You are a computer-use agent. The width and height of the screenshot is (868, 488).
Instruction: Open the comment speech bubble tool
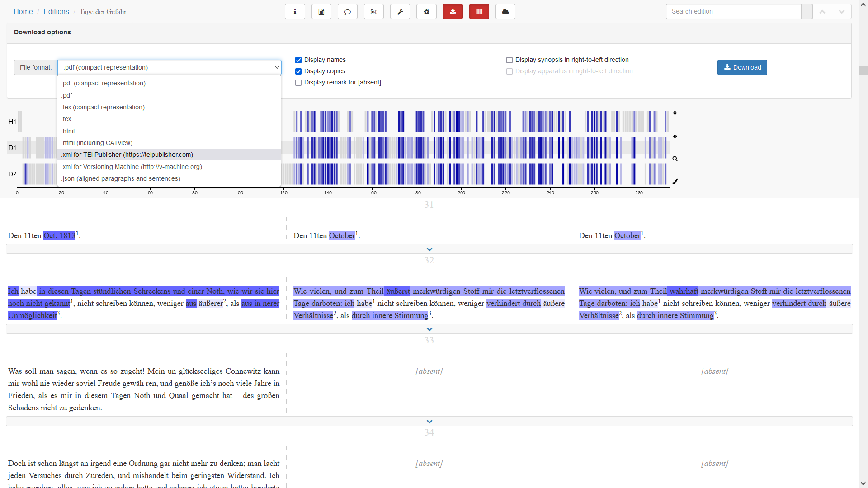(347, 12)
